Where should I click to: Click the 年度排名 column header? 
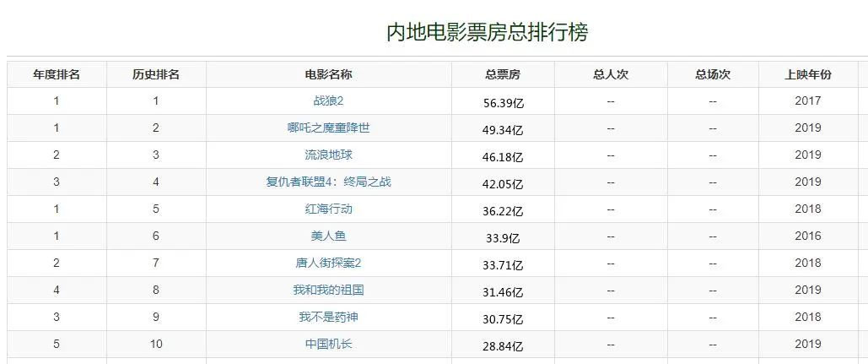click(x=57, y=75)
